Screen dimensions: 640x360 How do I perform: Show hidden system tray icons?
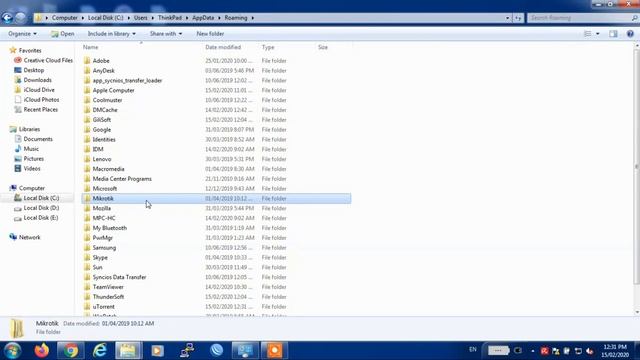(x=533, y=351)
